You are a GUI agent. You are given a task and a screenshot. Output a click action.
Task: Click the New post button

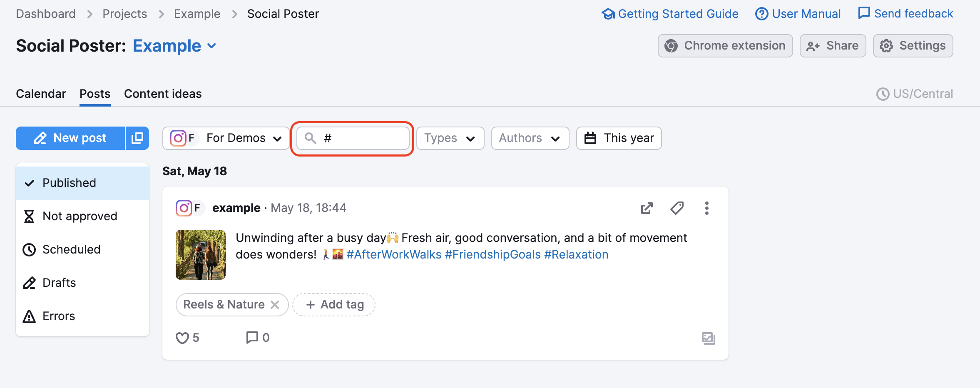(70, 138)
